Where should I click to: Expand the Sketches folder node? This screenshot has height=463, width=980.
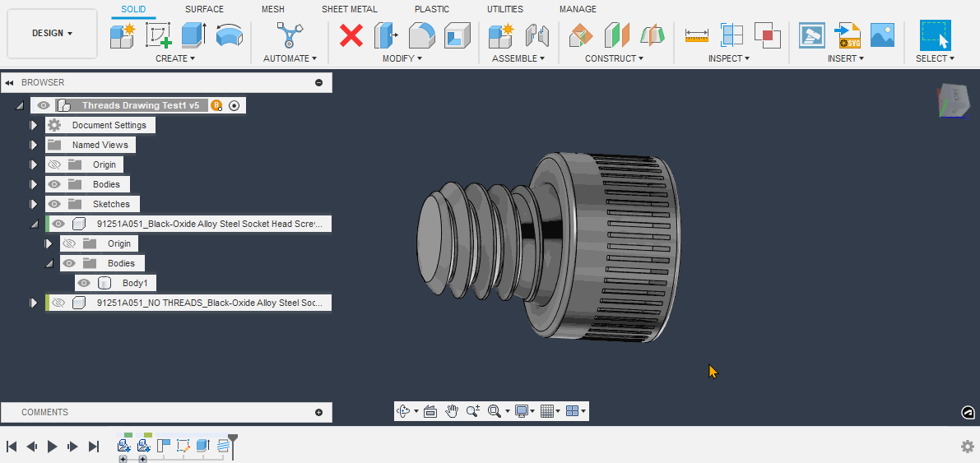click(34, 204)
